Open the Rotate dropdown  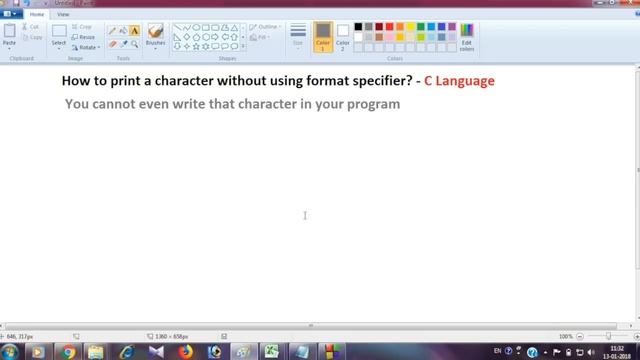click(x=86, y=47)
